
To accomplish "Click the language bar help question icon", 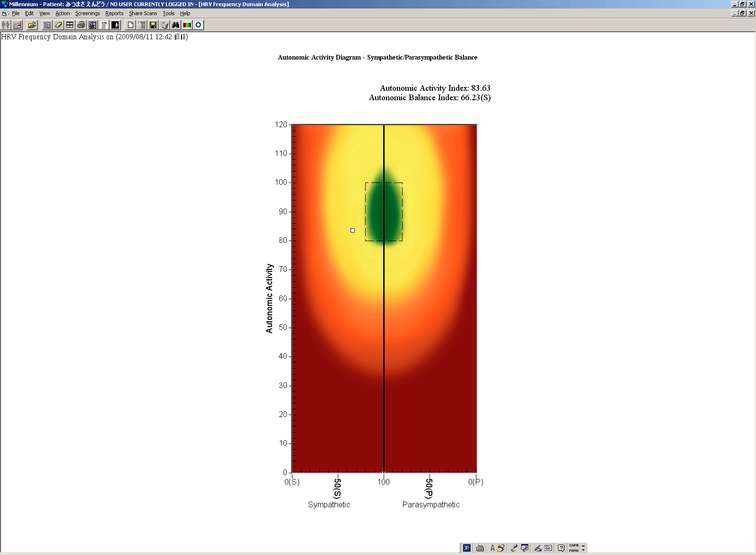I will coord(561,548).
